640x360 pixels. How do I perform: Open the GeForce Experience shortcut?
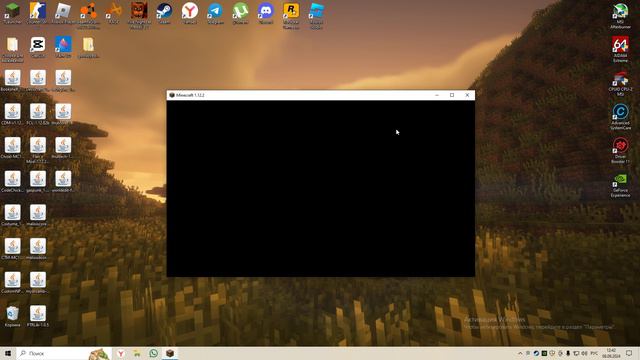coord(620,179)
